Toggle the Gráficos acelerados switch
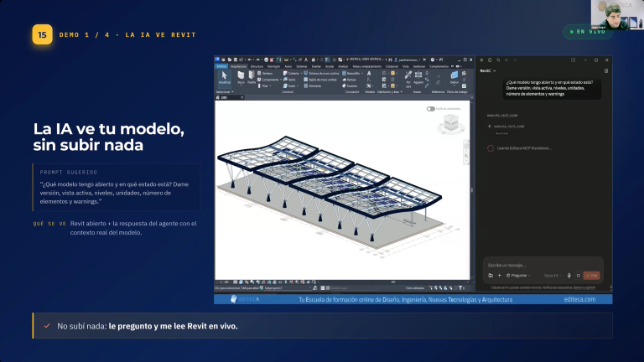The height and width of the screenshot is (362, 644). [430, 109]
